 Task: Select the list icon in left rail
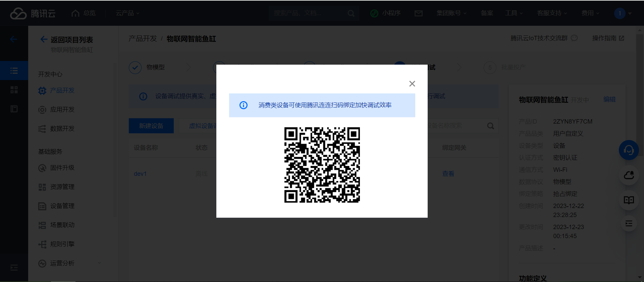click(x=14, y=71)
